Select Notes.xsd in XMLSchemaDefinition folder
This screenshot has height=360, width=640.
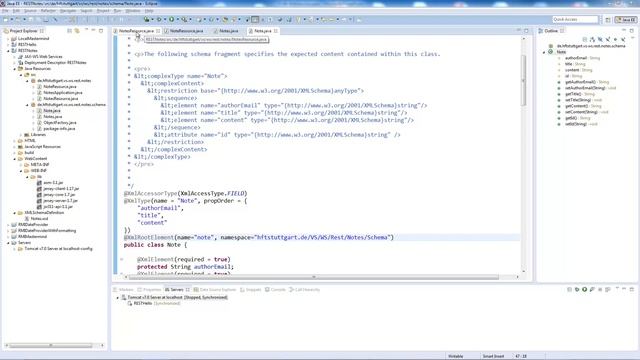(x=40, y=218)
